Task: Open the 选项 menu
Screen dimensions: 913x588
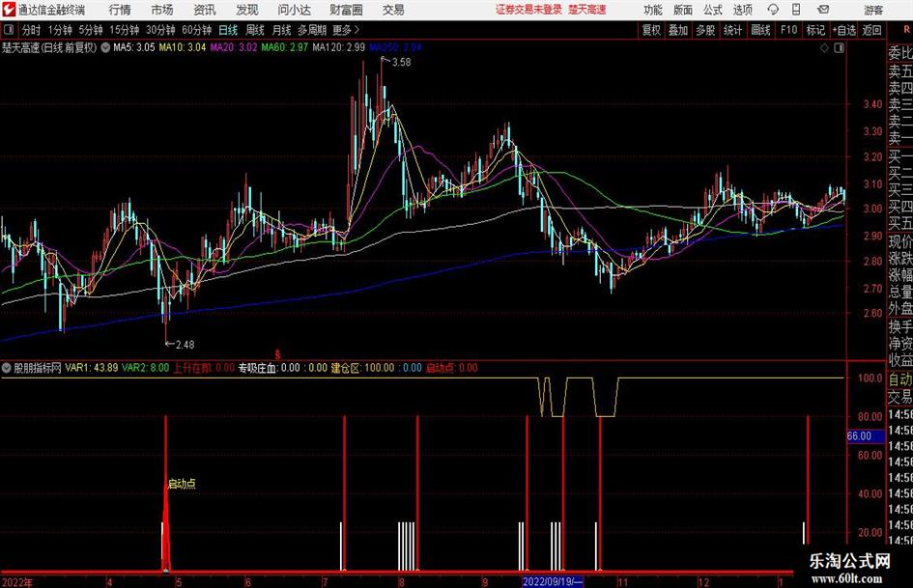Action: point(742,10)
